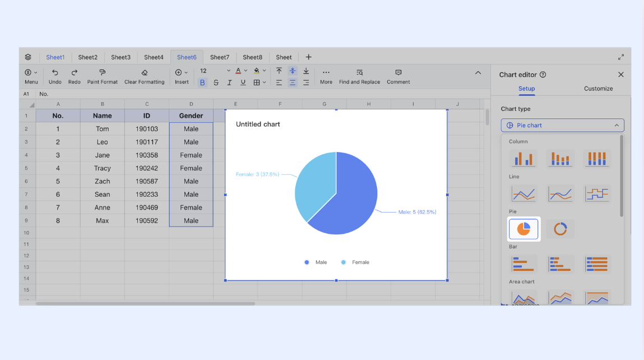
Task: Select the stacked column chart type
Action: pos(560,159)
